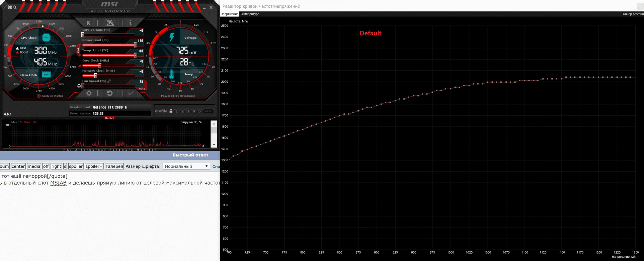644x261 pixels.
Task: Open Afterburner settings gear icon
Action: click(89, 93)
